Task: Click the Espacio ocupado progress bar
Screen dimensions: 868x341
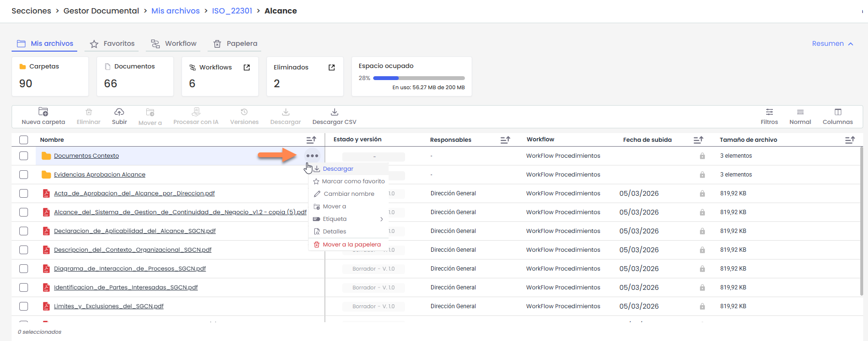Action: tap(419, 78)
